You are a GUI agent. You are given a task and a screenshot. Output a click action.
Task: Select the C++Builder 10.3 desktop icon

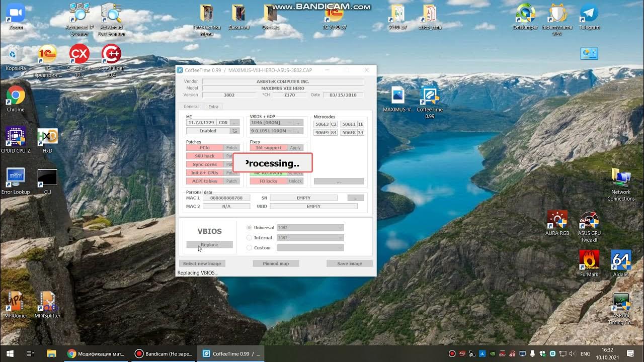point(79,61)
